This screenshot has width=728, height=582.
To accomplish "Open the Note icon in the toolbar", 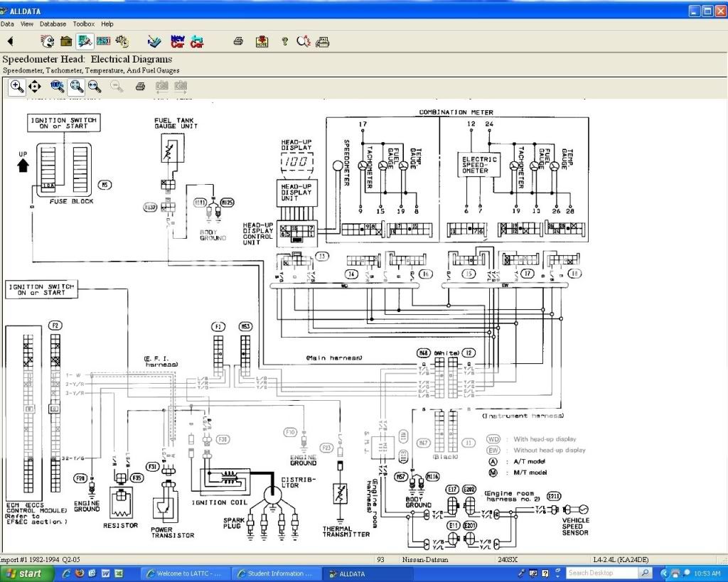I will (262, 41).
